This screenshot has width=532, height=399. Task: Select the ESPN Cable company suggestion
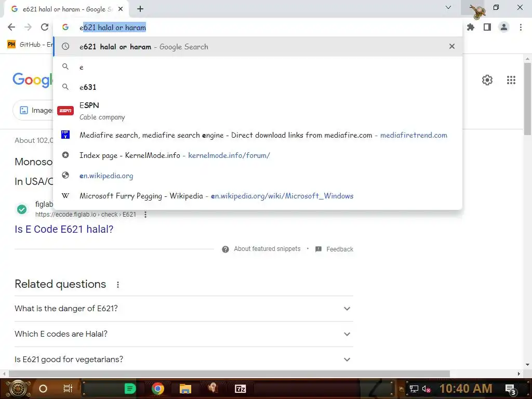pos(258,111)
